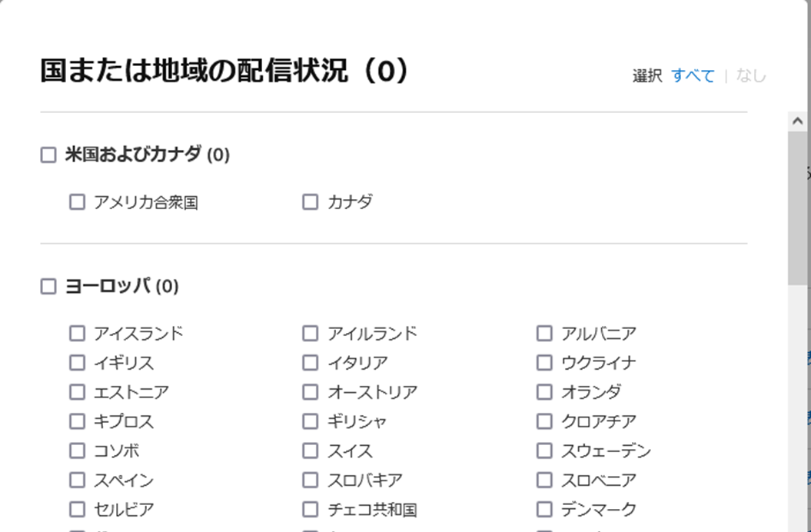Check the デンマーク checkbox
Image resolution: width=811 pixels, height=532 pixels.
pos(544,510)
